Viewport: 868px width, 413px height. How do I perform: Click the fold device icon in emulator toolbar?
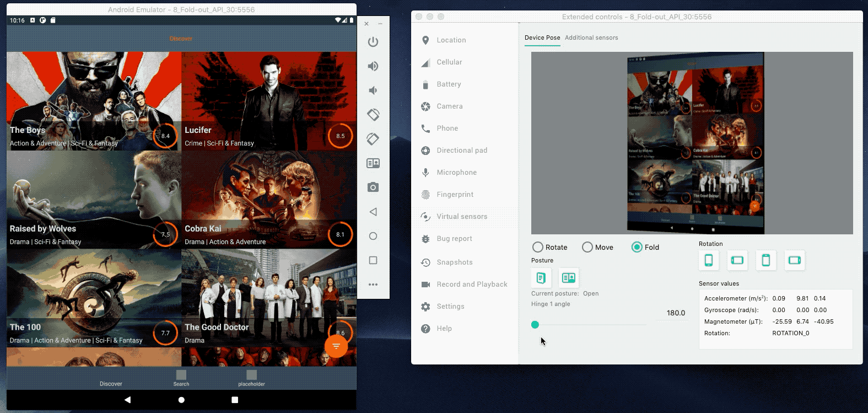tap(373, 163)
